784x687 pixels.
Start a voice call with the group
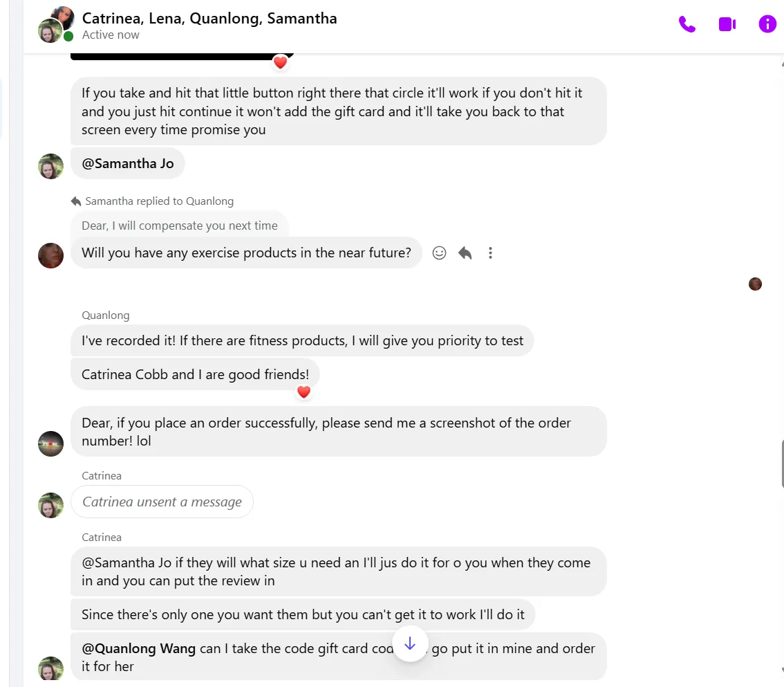click(x=687, y=24)
